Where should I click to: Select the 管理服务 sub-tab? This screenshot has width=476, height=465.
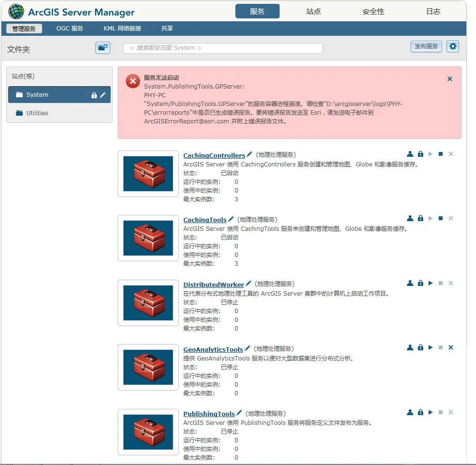[x=24, y=29]
